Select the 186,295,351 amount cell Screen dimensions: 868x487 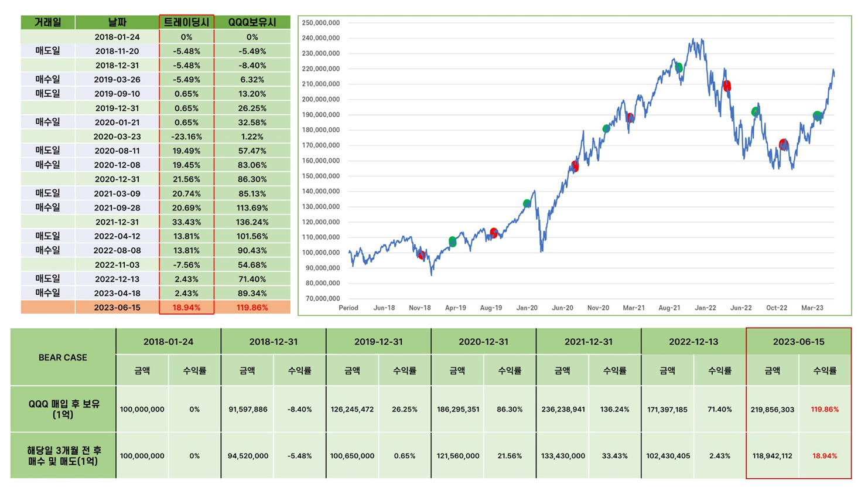coord(457,410)
